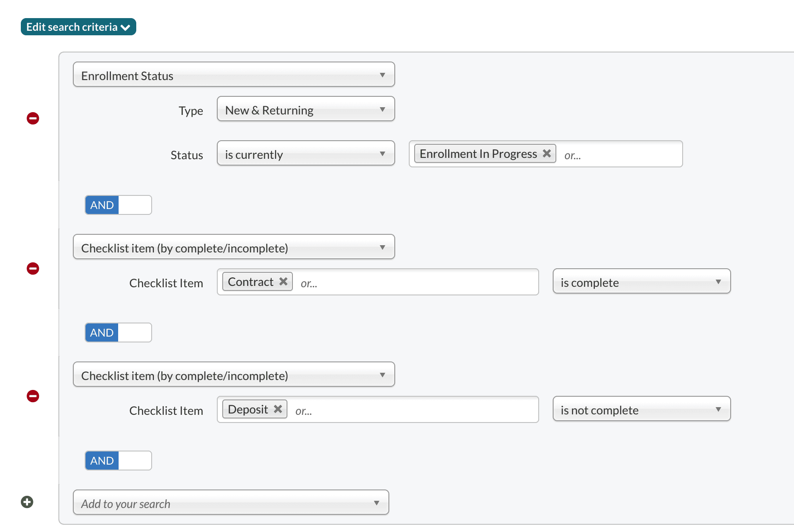Click the green plus icon to add criterion
This screenshot has height=532, width=794.
pos(27,502)
